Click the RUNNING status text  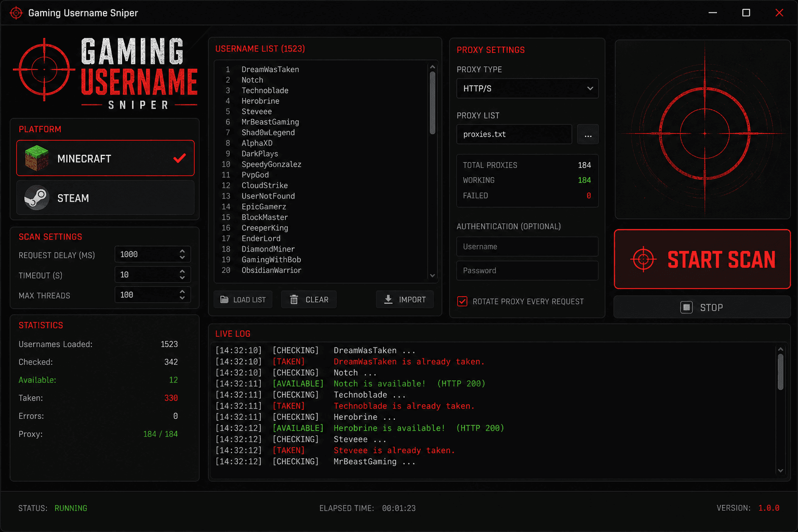click(x=71, y=508)
